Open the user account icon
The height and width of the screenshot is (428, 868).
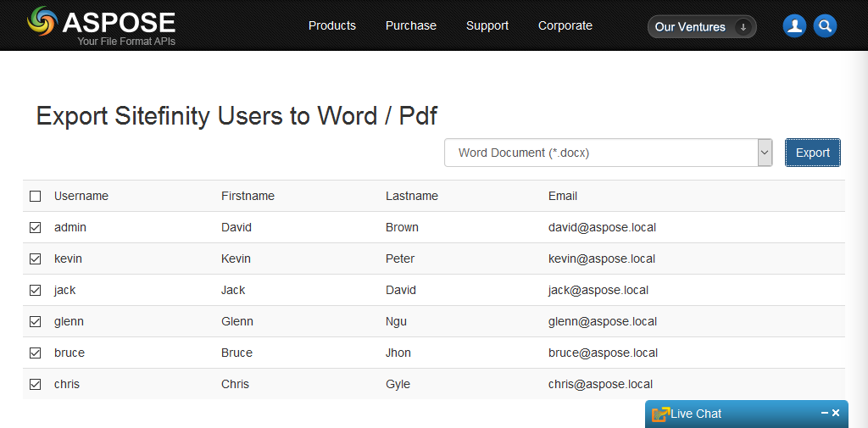tap(794, 26)
